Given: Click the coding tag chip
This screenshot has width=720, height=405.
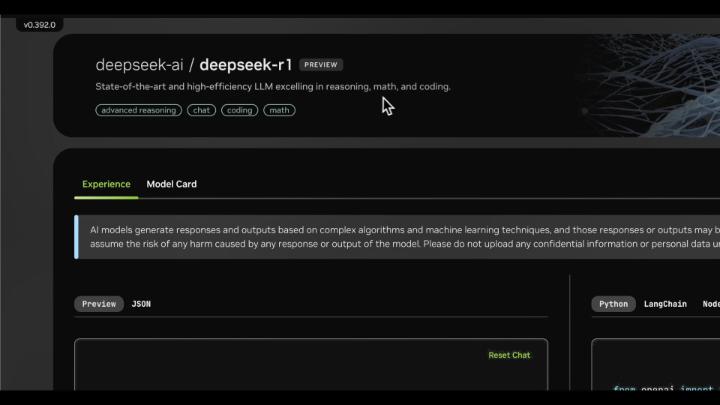Looking at the screenshot, I should (x=239, y=110).
